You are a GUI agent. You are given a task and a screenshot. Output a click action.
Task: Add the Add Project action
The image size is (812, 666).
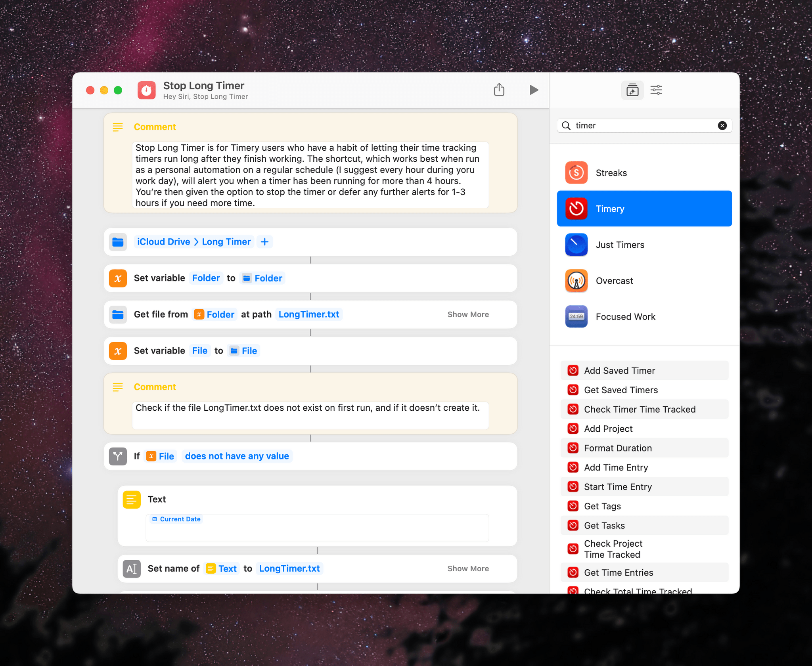pyautogui.click(x=644, y=429)
